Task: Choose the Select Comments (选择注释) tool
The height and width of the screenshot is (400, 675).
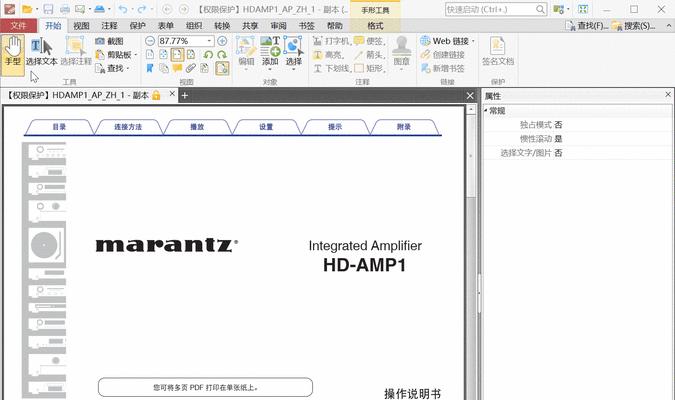Action: coord(76,53)
